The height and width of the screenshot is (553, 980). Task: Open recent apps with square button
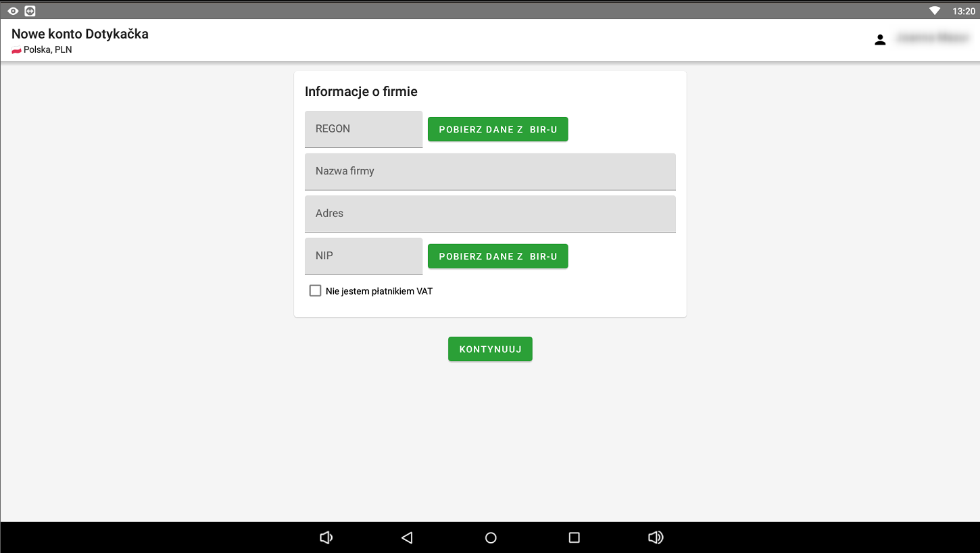click(x=574, y=537)
